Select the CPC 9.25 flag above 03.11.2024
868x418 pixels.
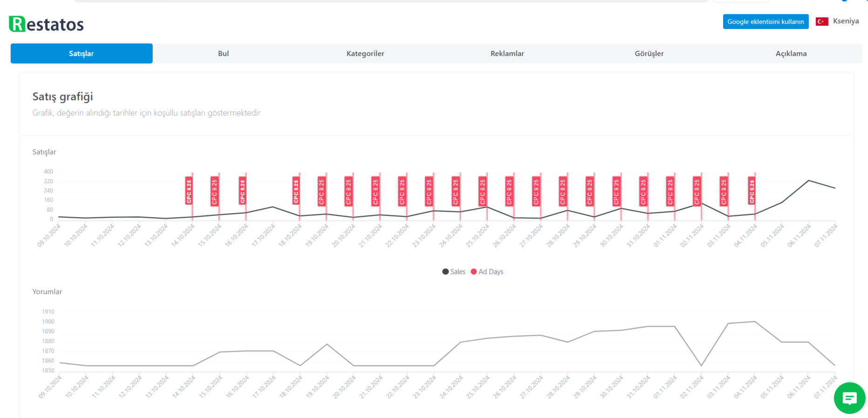click(724, 191)
